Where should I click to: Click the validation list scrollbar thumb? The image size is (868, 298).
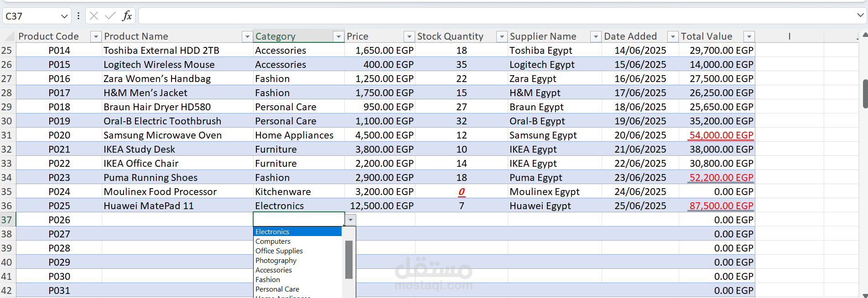pos(349,260)
